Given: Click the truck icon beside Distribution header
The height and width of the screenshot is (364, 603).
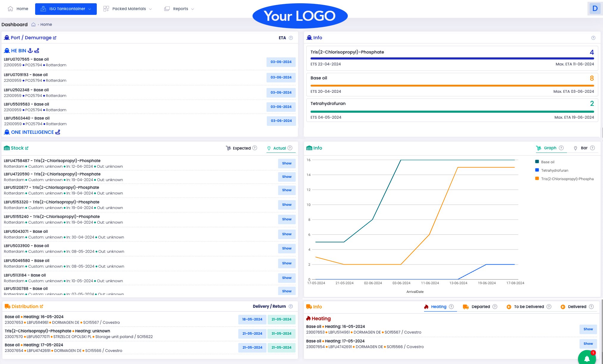Looking at the screenshot, I should (7, 306).
